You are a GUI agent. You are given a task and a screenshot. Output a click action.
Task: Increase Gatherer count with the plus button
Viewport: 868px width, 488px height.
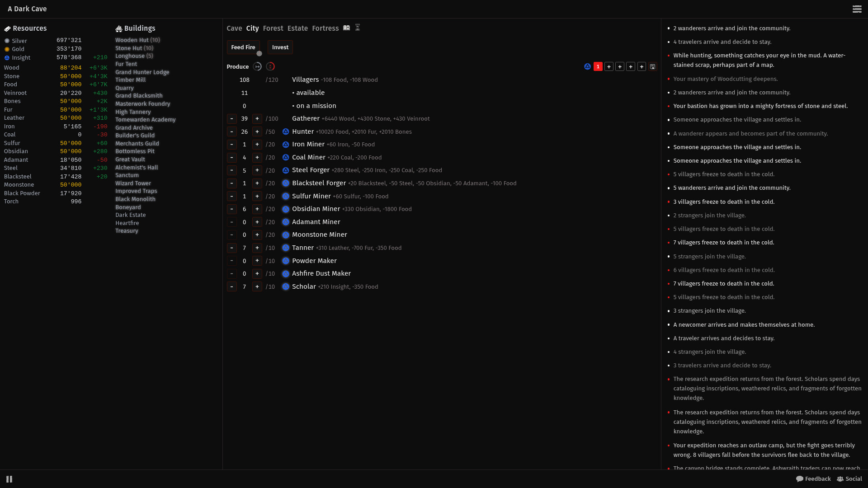(257, 119)
